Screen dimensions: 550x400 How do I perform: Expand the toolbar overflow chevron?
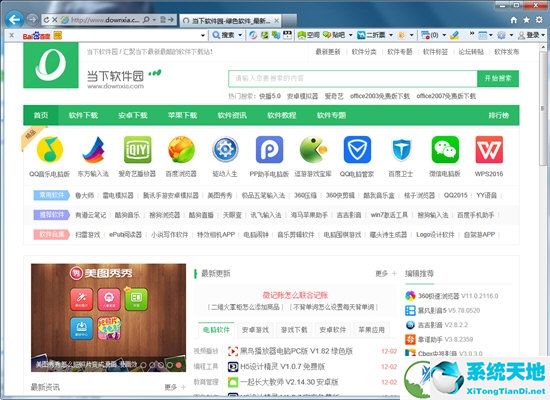(472, 34)
